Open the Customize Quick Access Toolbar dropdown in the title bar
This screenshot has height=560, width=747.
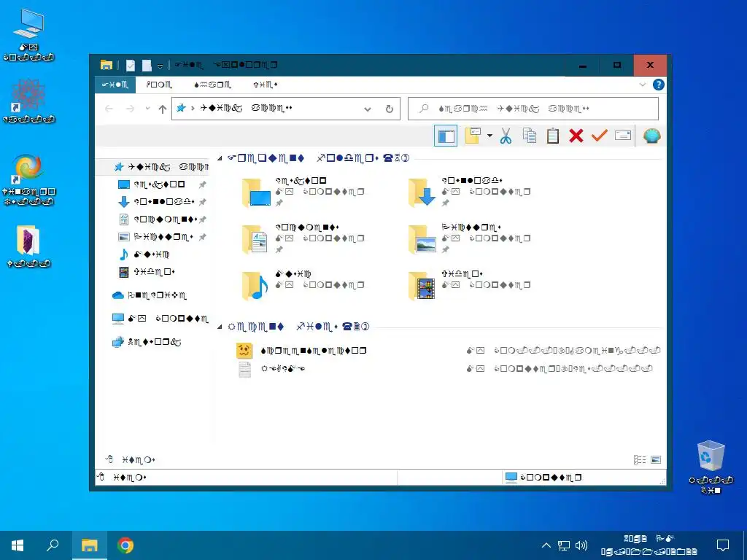pyautogui.click(x=160, y=66)
